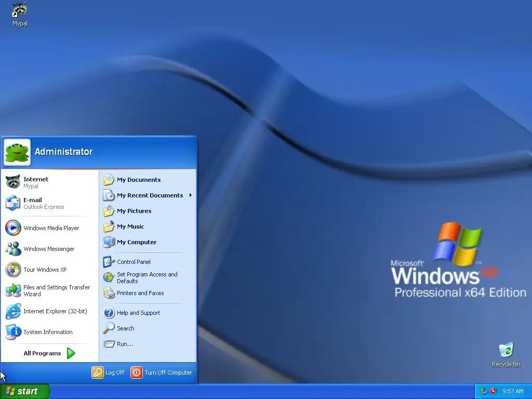Viewport: 532px width, 399px height.
Task: Select Internet menu label text
Action: [36, 179]
